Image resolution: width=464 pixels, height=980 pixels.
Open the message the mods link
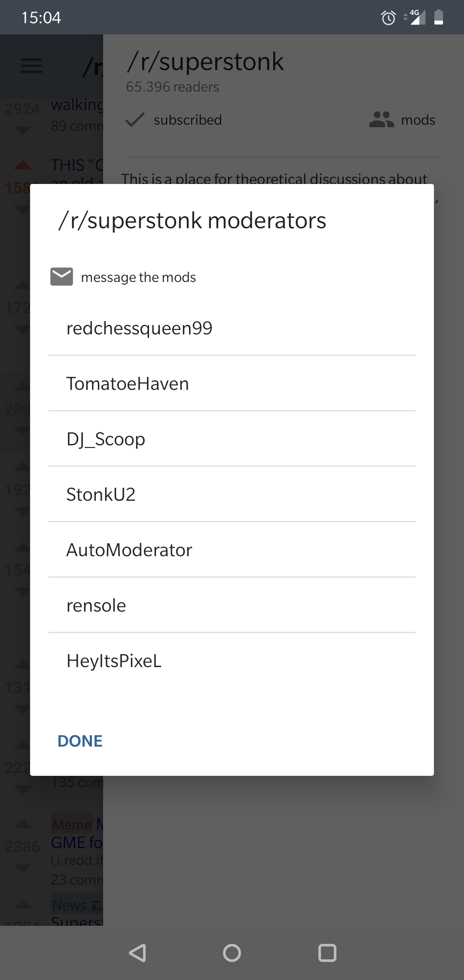138,277
